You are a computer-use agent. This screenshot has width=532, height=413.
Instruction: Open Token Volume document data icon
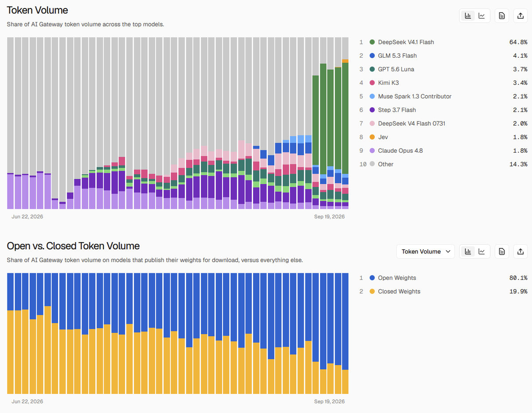pos(502,16)
